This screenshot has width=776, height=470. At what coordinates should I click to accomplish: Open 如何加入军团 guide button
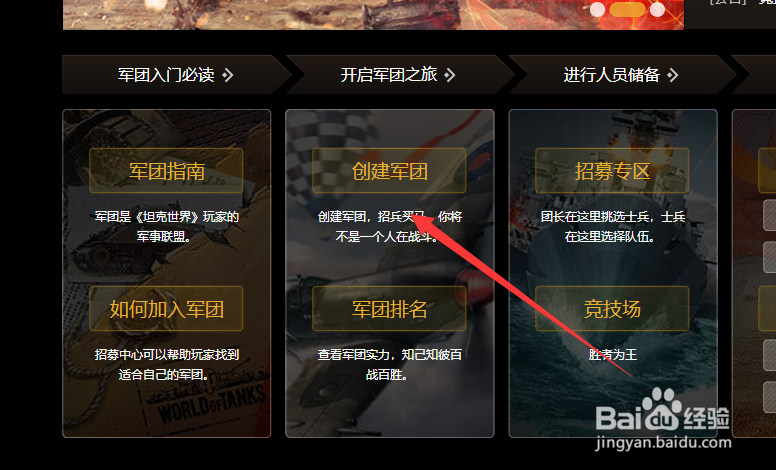click(166, 309)
